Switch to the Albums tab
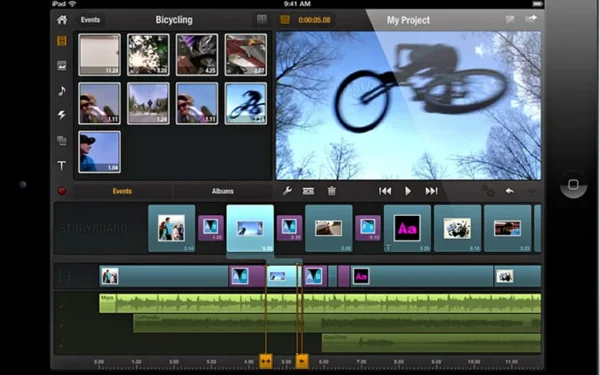Screen dimensions: 600x375 [x=223, y=191]
